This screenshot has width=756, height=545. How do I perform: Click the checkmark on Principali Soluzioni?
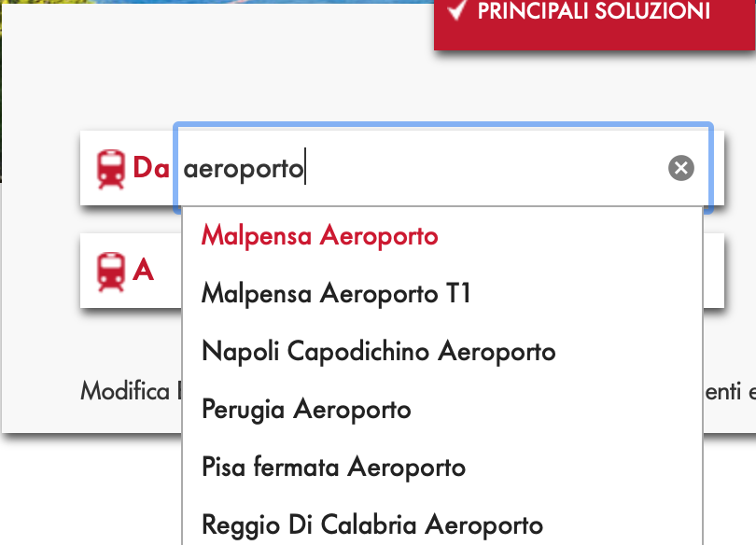point(456,11)
